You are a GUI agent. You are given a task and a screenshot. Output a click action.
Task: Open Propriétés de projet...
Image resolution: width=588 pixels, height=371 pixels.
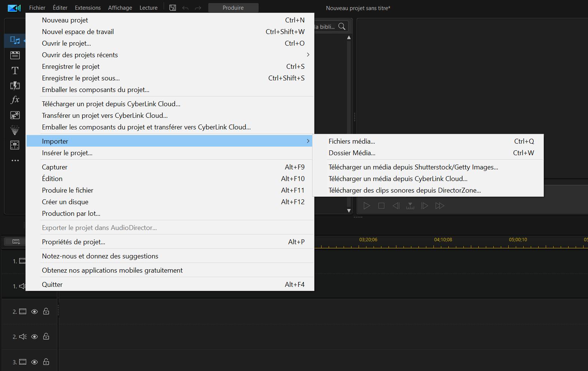(170, 242)
